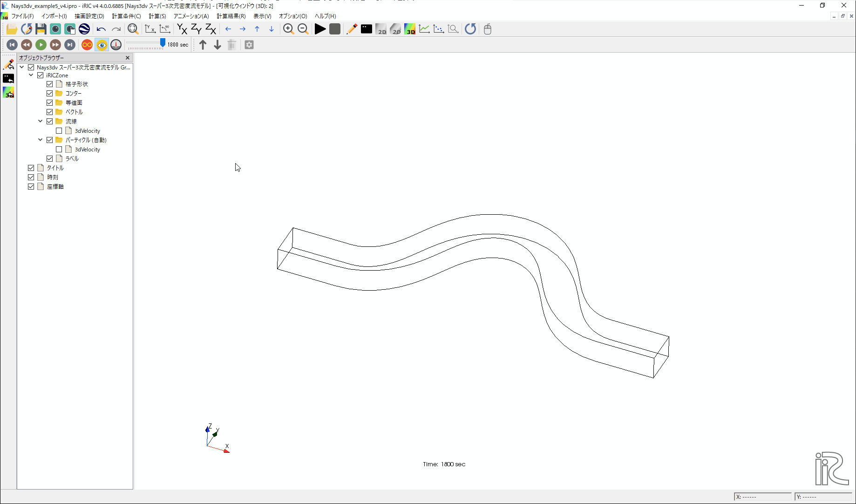The height and width of the screenshot is (504, 856).
Task: Save the project with the floppy disk icon
Action: point(41,29)
